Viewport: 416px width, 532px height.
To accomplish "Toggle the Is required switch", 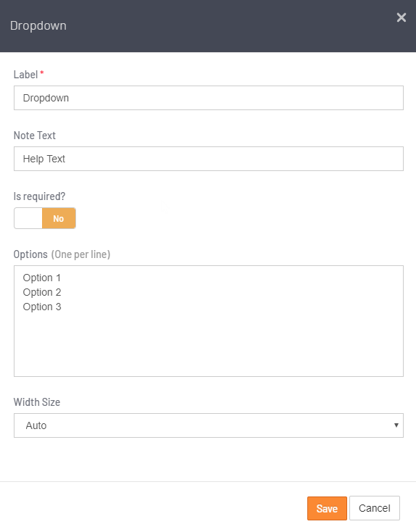I will [x=45, y=218].
